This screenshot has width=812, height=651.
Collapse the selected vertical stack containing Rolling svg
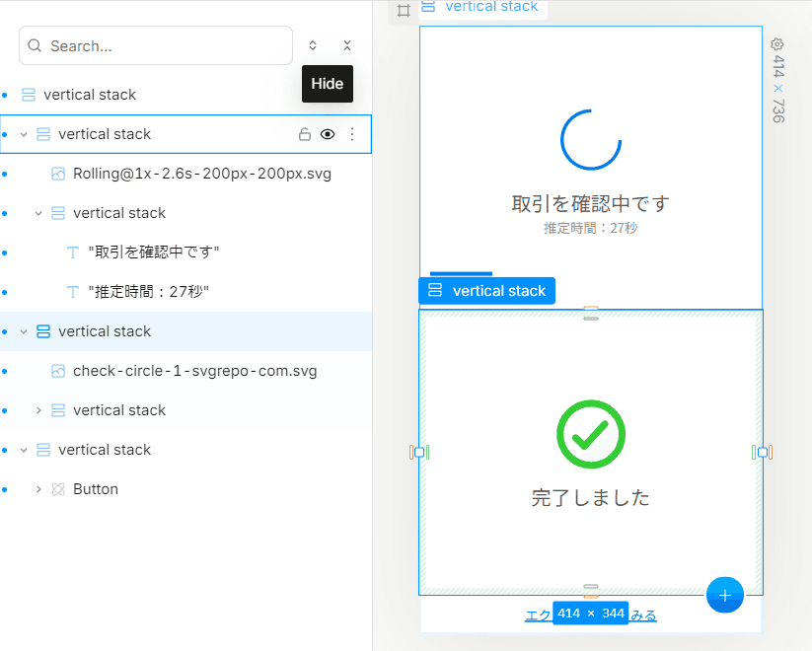(x=24, y=135)
